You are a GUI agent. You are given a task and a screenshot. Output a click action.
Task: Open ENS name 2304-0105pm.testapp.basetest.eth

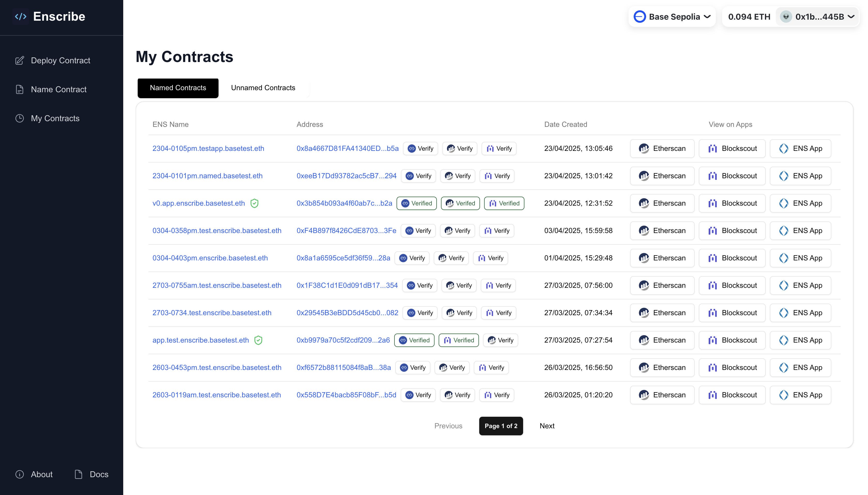pyautogui.click(x=208, y=149)
